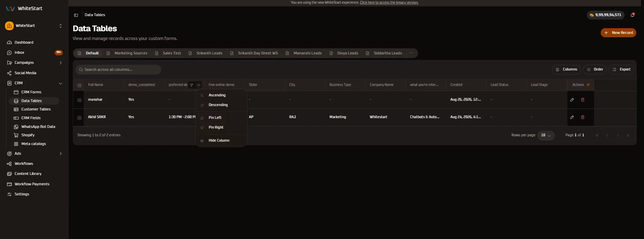The image size is (644, 239).
Task: Open Inbox from the sidebar
Action: click(x=19, y=53)
